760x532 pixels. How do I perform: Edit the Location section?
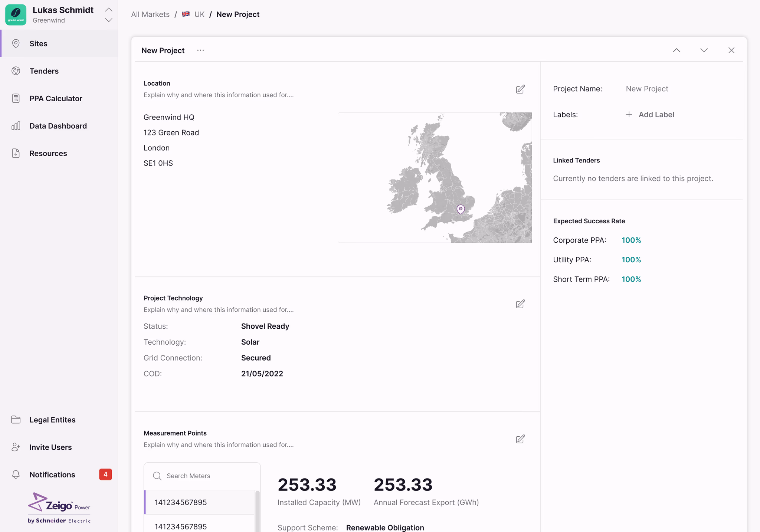click(x=520, y=89)
